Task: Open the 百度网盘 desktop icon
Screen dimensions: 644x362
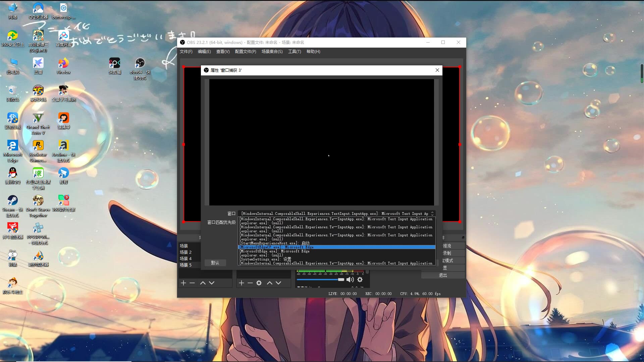Action: pyautogui.click(x=64, y=39)
